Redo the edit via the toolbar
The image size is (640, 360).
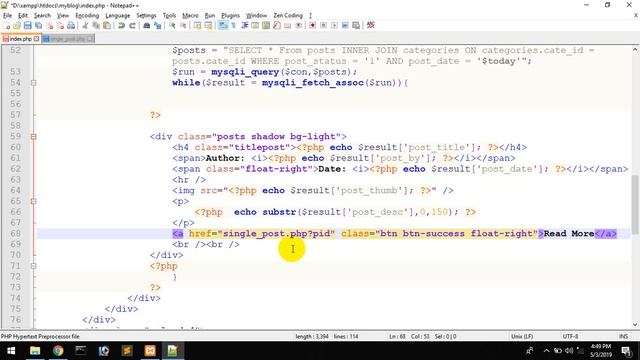click(132, 25)
